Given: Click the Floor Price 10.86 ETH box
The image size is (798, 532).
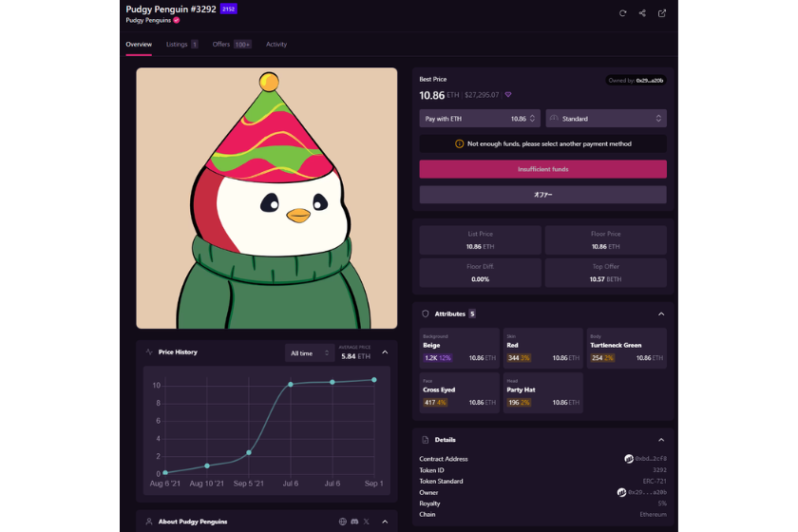Looking at the screenshot, I should [606, 239].
